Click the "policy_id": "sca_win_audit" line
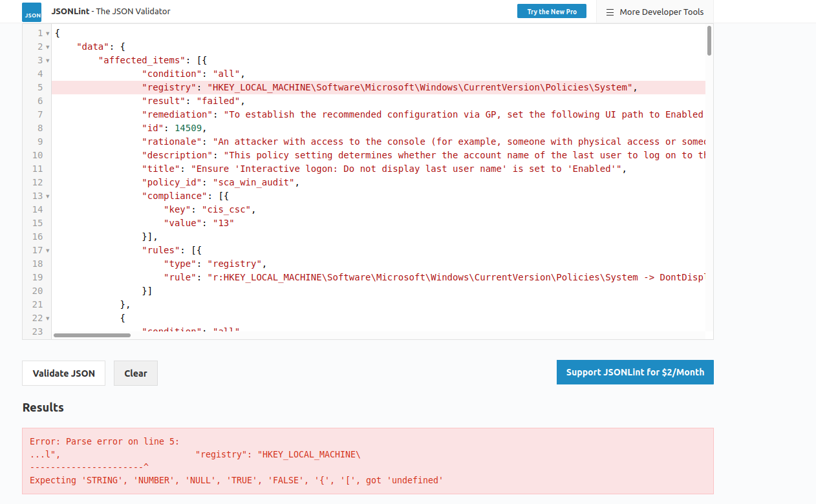Viewport: 816px width, 504px height. click(x=221, y=182)
